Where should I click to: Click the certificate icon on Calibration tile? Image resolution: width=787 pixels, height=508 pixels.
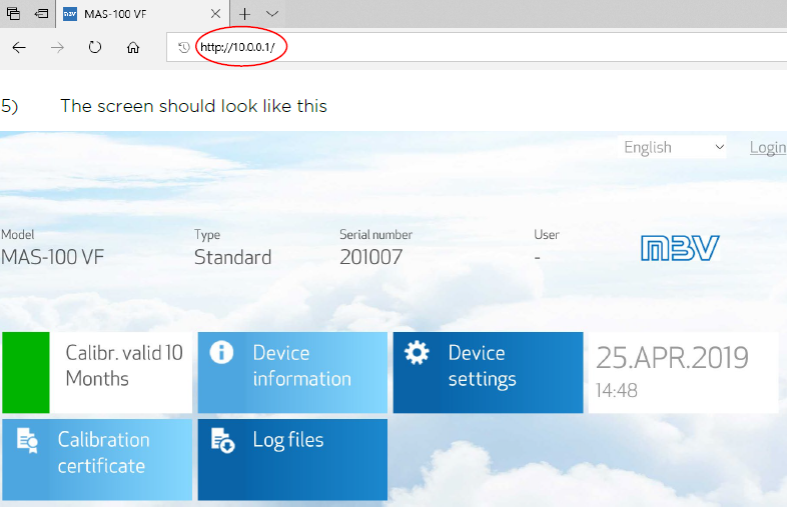tap(27, 440)
